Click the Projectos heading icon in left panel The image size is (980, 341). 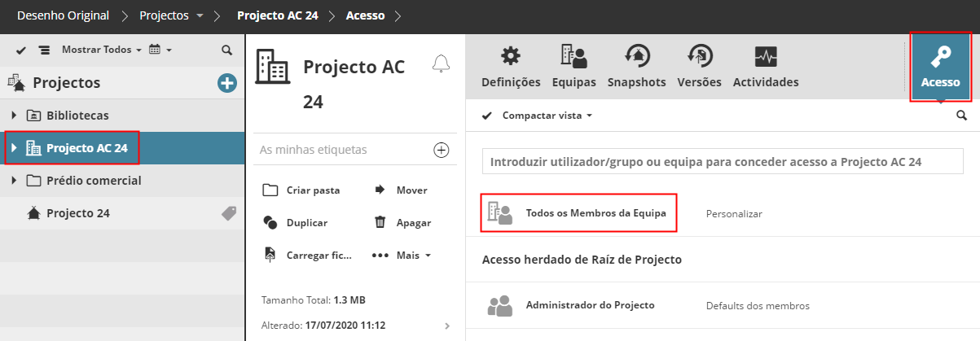pos(16,82)
